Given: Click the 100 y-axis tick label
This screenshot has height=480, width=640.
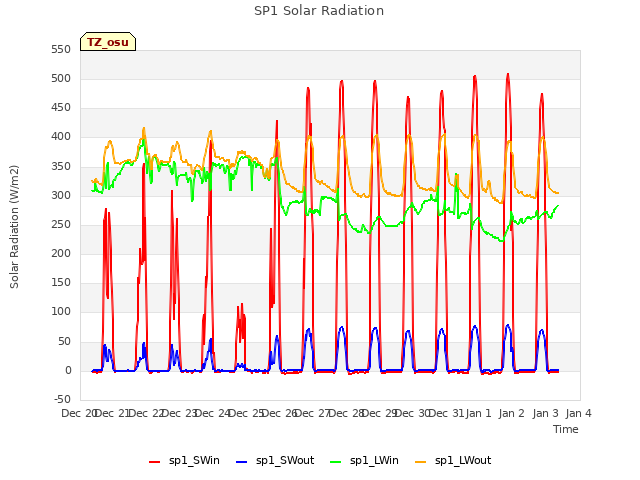Looking at the screenshot, I should [x=61, y=312].
